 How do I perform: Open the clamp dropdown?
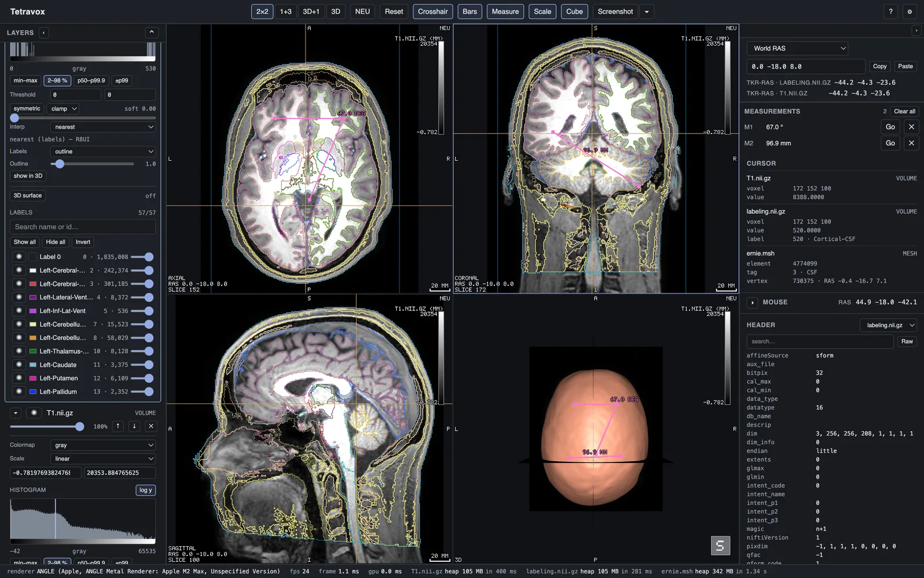(64, 109)
